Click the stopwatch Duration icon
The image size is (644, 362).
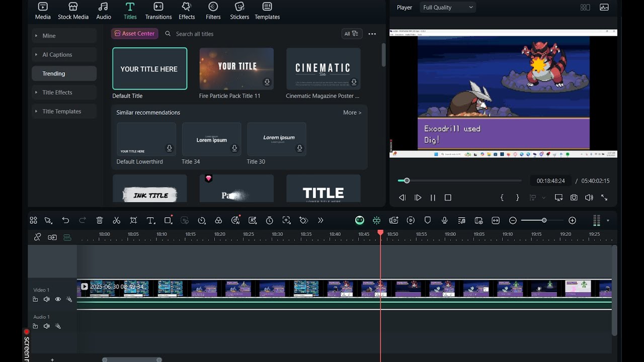click(270, 220)
